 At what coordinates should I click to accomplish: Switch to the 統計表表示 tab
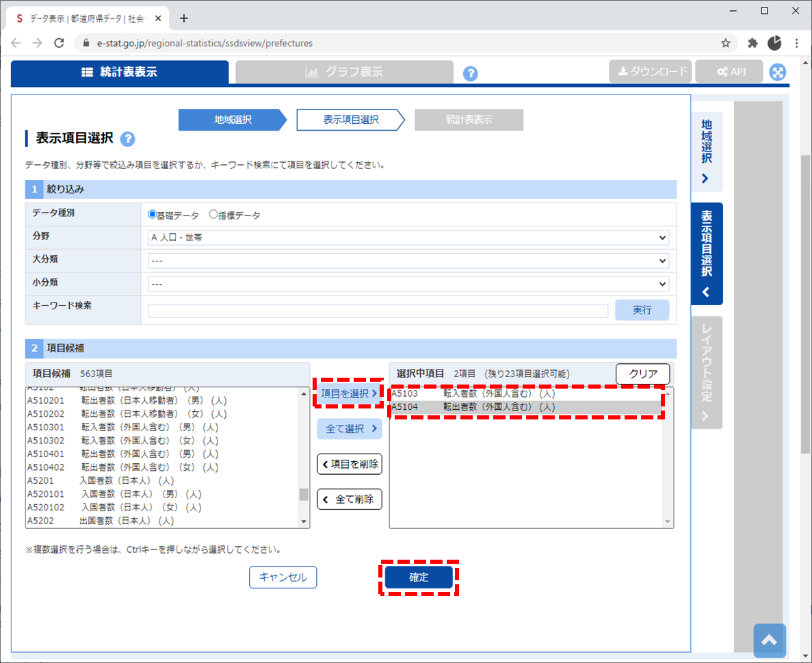pyautogui.click(x=120, y=72)
